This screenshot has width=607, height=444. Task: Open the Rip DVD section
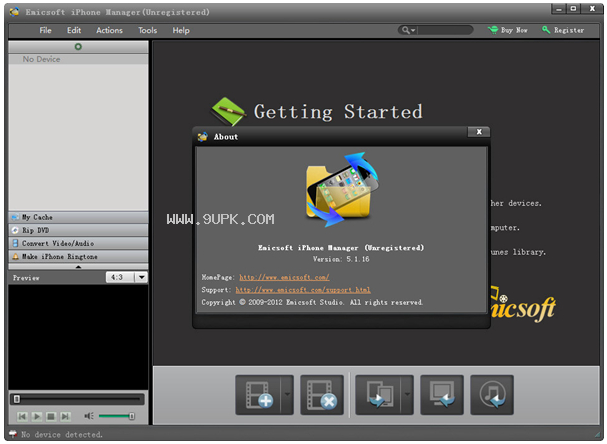click(x=78, y=230)
